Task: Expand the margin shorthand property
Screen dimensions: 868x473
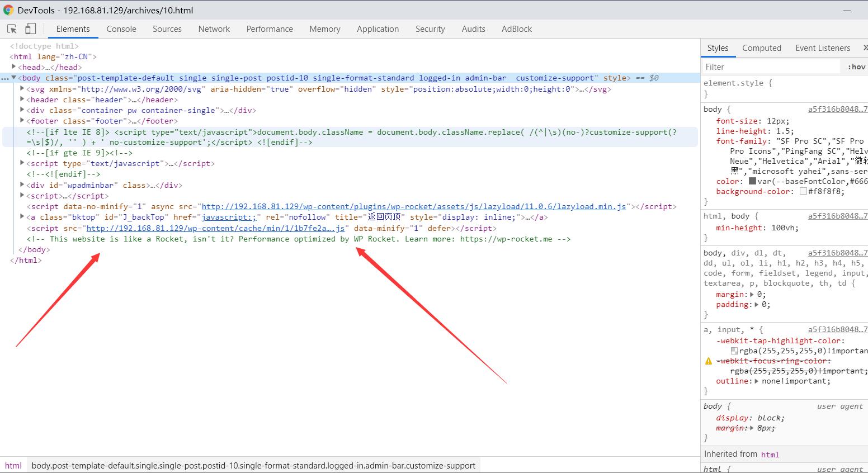Action: click(752, 295)
